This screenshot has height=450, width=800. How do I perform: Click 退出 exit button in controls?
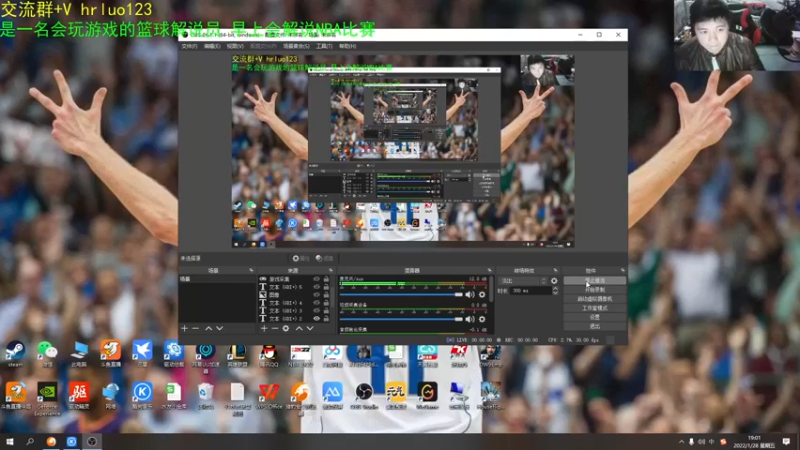click(594, 326)
